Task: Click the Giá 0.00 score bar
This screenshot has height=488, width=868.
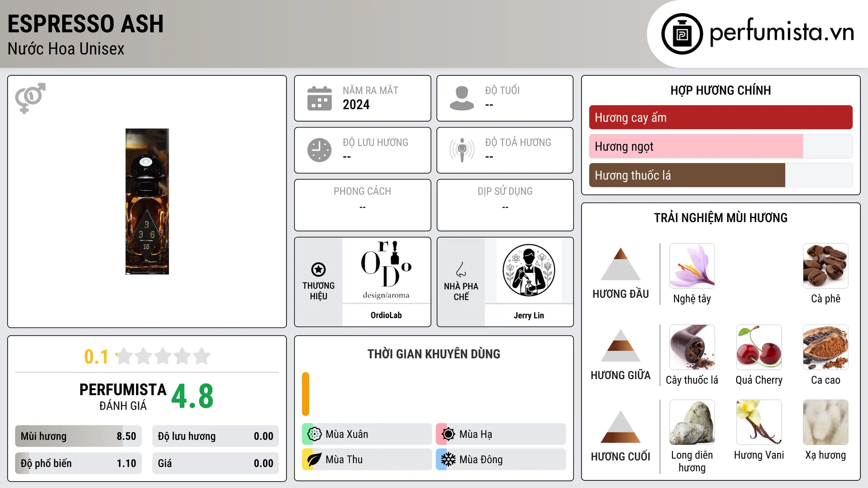Action: 215,463
